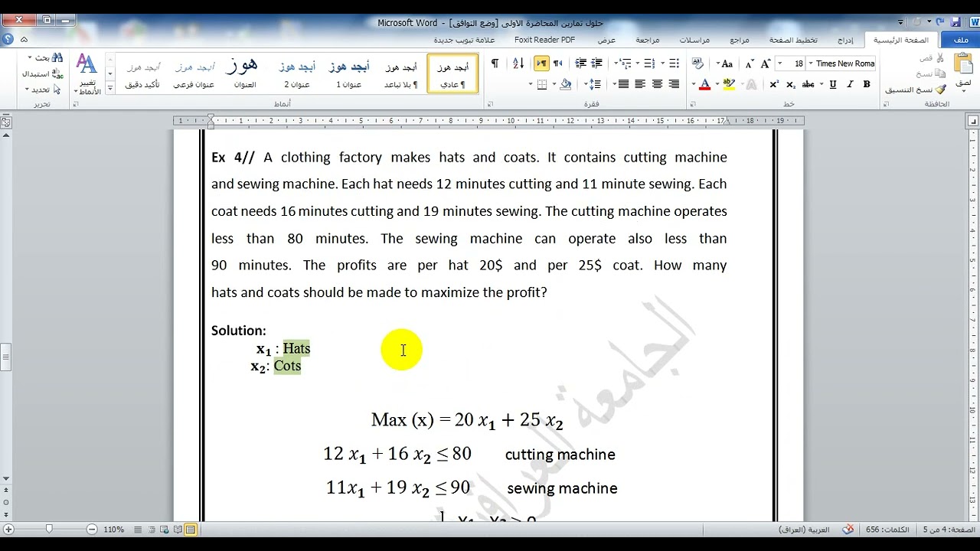Apply the No Spacing style
The image size is (980, 551).
click(x=400, y=73)
